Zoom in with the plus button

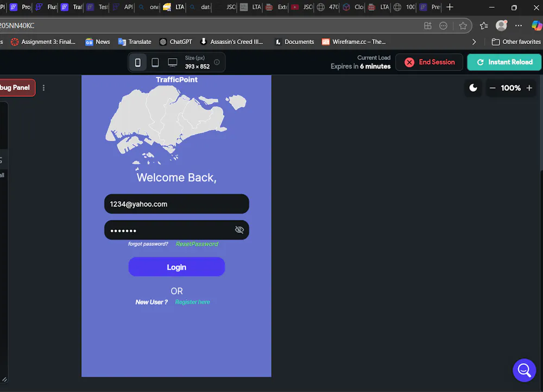click(x=529, y=88)
